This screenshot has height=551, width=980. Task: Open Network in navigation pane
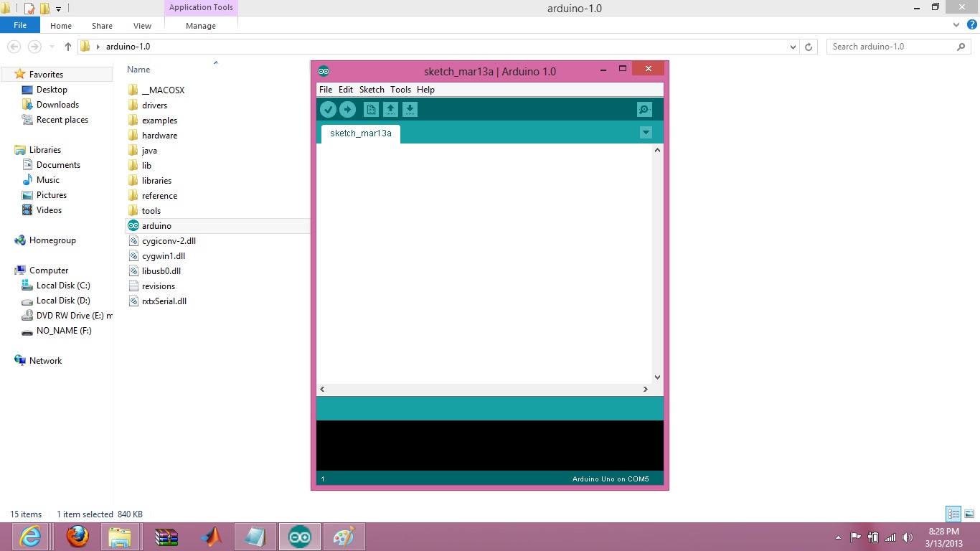[x=45, y=361]
